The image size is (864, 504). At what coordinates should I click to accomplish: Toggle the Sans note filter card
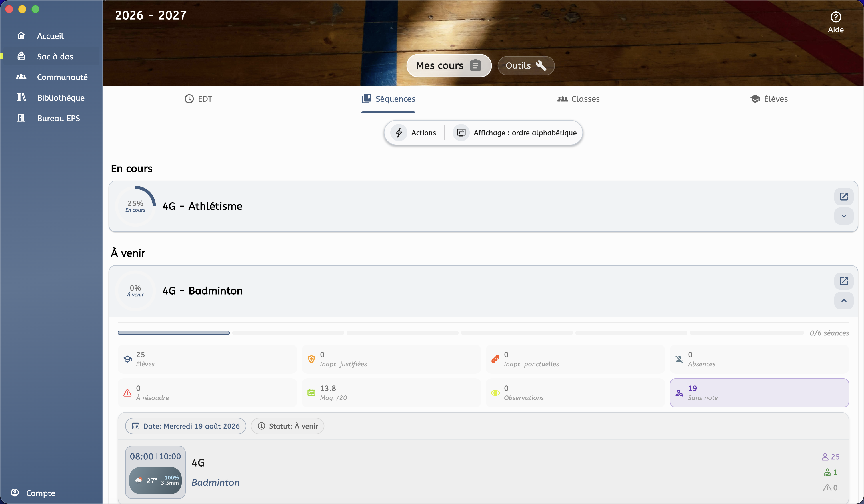tap(759, 393)
